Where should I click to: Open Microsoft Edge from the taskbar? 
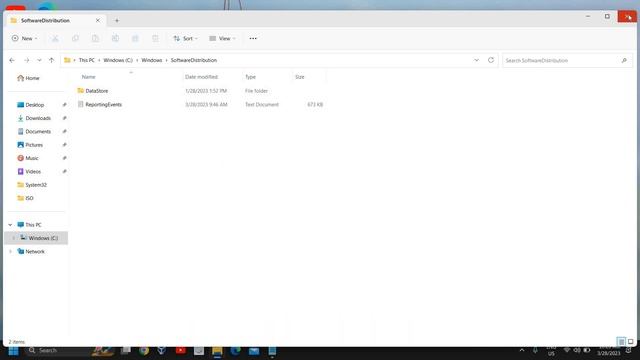point(236,351)
